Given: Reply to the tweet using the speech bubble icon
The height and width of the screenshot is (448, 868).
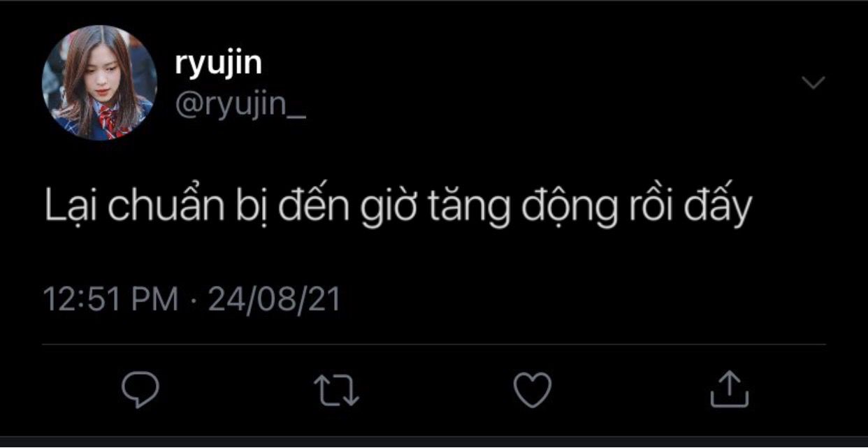Looking at the screenshot, I should pyautogui.click(x=140, y=390).
